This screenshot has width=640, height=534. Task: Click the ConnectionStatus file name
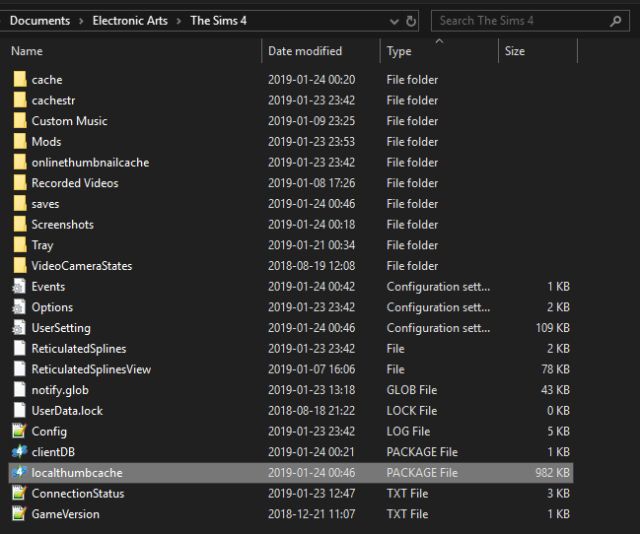click(78, 494)
